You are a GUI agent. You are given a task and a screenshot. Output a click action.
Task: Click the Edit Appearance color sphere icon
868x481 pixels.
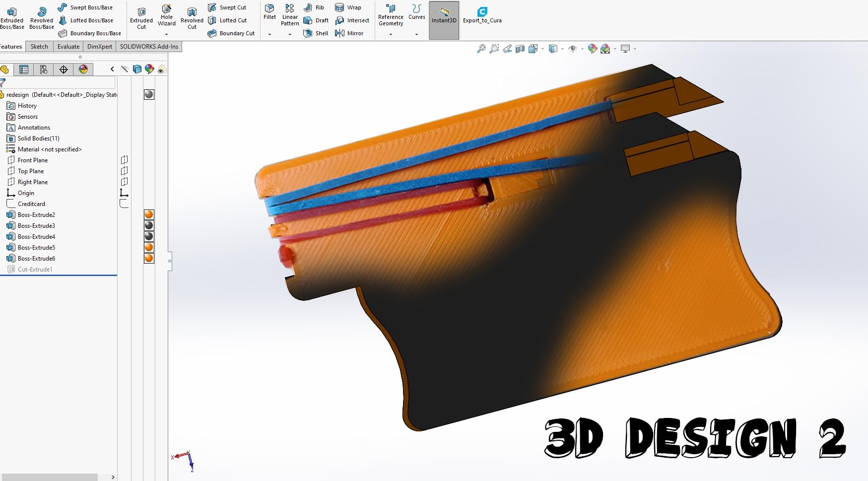[592, 48]
